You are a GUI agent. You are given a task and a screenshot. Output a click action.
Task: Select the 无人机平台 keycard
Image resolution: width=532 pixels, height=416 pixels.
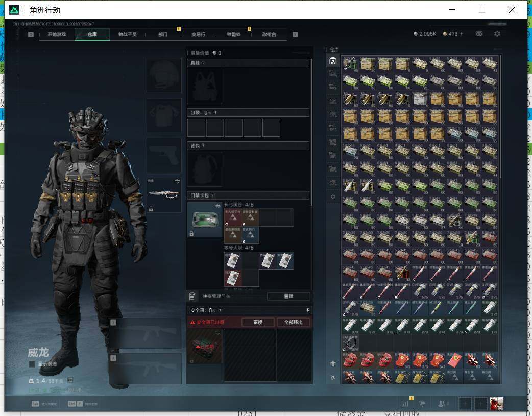pos(233,217)
